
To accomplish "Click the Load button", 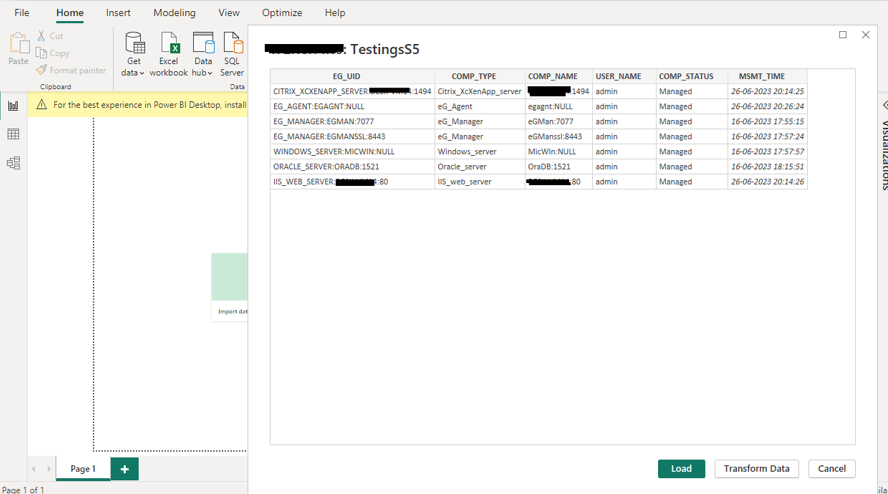I will click(x=681, y=469).
